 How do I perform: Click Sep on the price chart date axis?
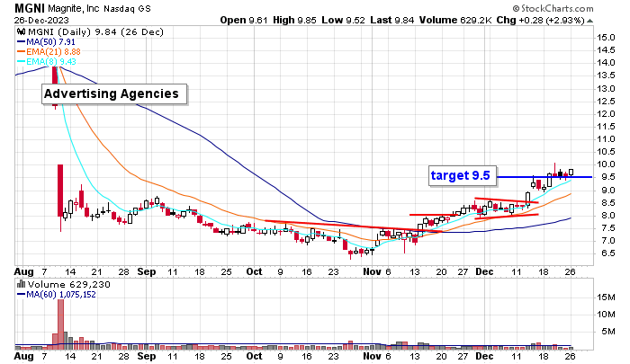pyautogui.click(x=146, y=271)
